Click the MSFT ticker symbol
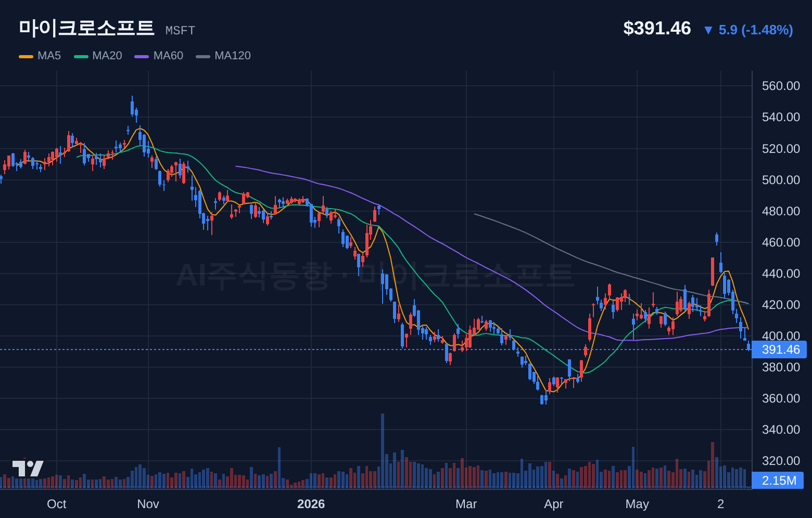This screenshot has height=518, width=812. pos(180,31)
